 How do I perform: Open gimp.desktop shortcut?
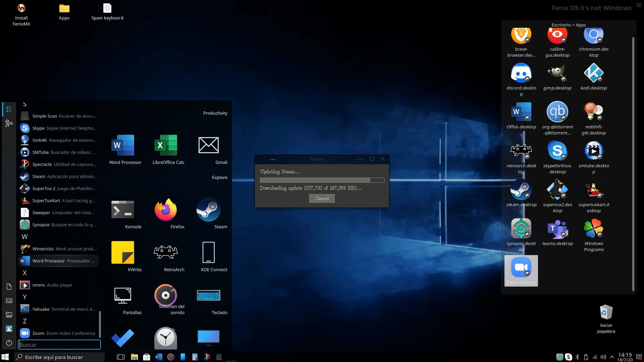coord(557,77)
